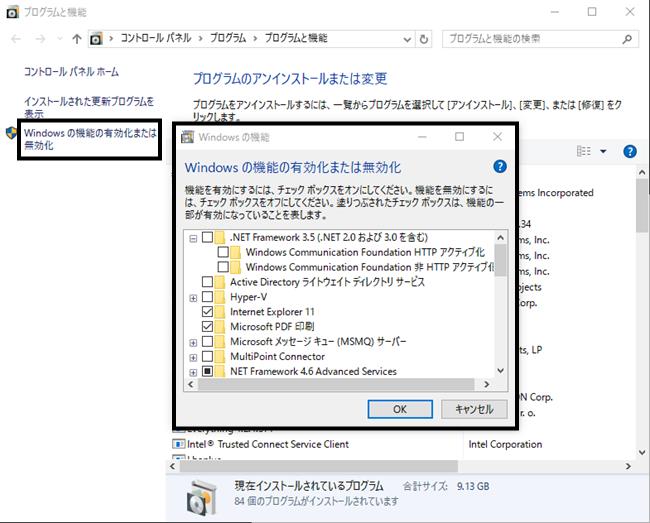Enable WCF HTTP アクティブ化 checkbox
The width and height of the screenshot is (650, 523).
pyautogui.click(x=223, y=252)
